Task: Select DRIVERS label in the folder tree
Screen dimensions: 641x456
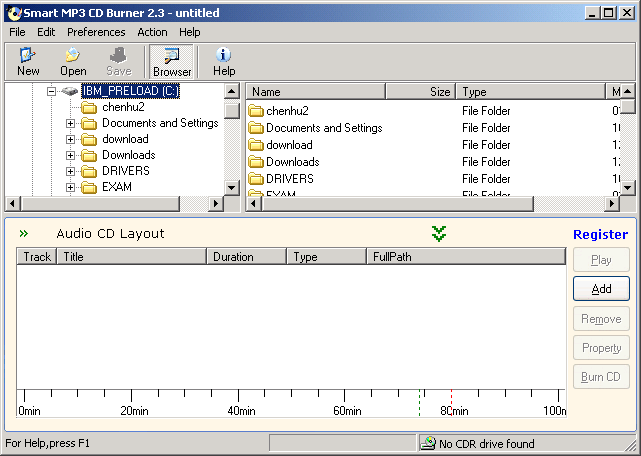Action: point(126,171)
